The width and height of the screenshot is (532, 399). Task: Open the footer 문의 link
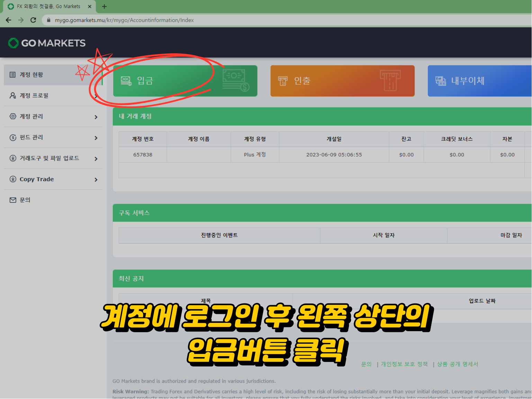pyautogui.click(x=366, y=364)
